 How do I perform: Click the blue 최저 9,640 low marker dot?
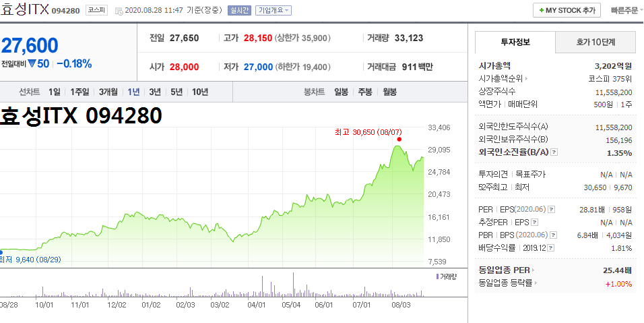click(1, 253)
